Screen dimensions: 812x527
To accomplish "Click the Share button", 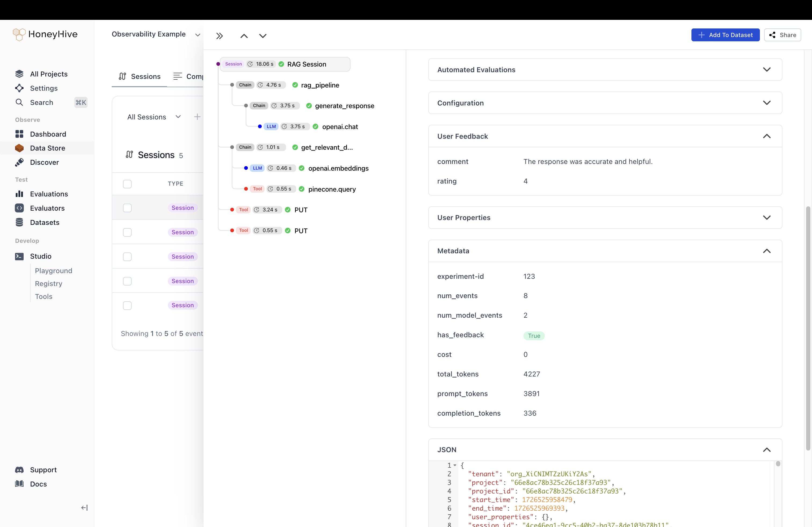I will (x=782, y=35).
